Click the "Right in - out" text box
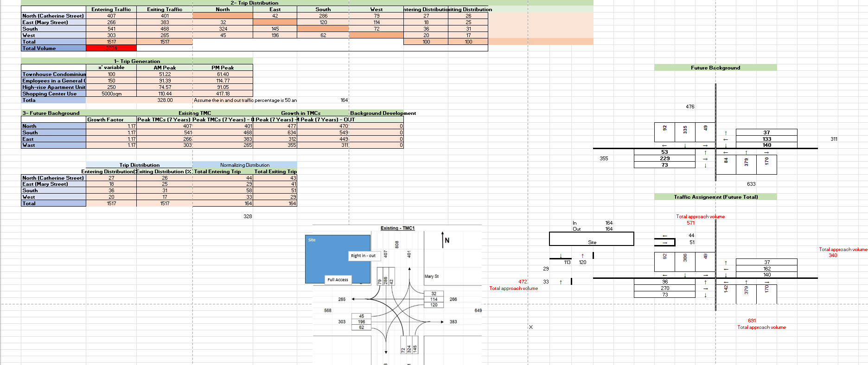The height and width of the screenshot is (365, 868). (x=363, y=256)
